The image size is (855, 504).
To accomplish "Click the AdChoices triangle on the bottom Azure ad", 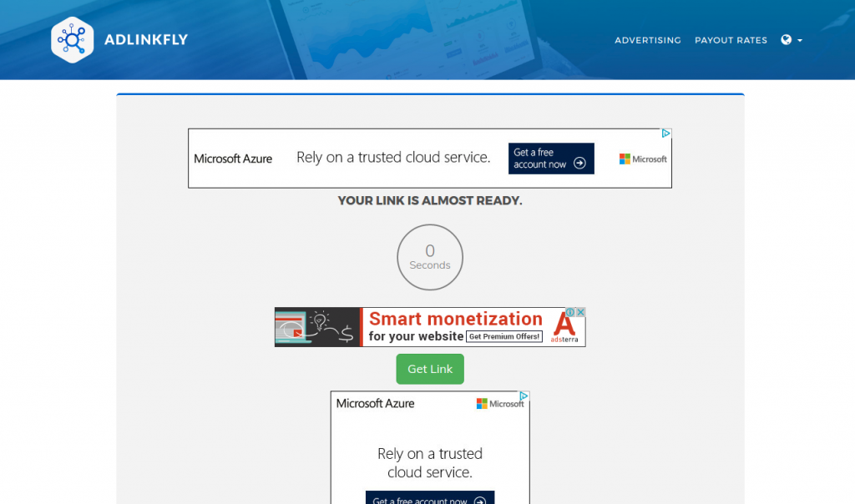I will (524, 396).
